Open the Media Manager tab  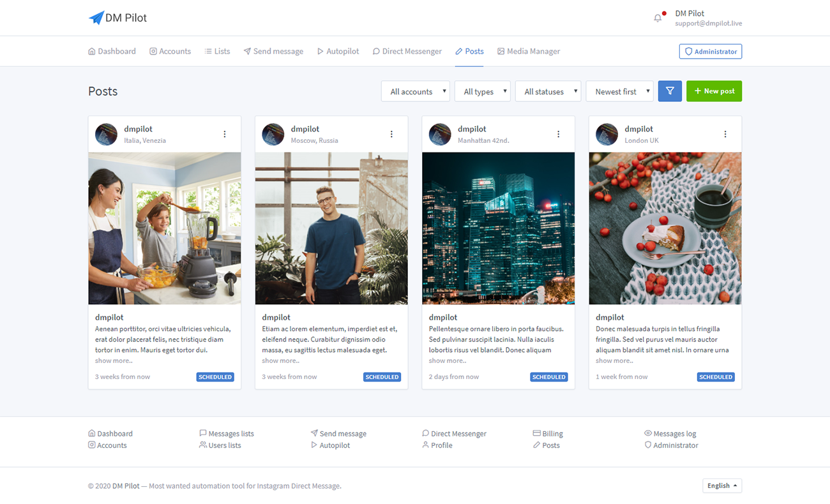(x=529, y=51)
